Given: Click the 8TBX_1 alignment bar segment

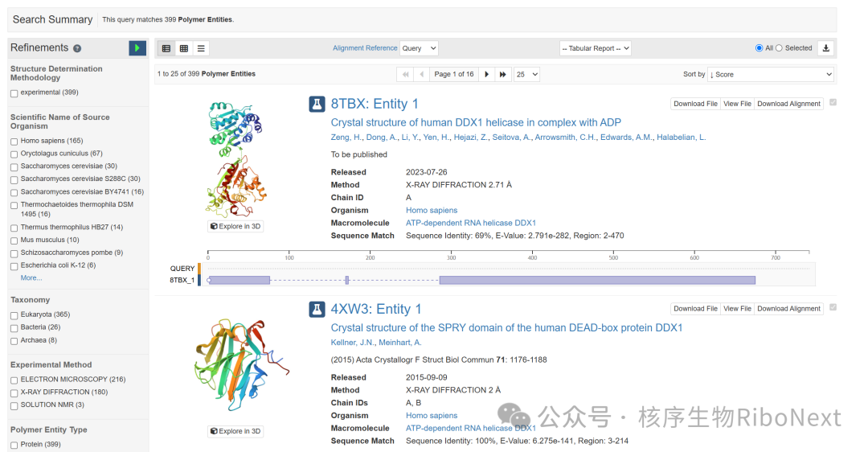Looking at the screenshot, I should (597, 280).
